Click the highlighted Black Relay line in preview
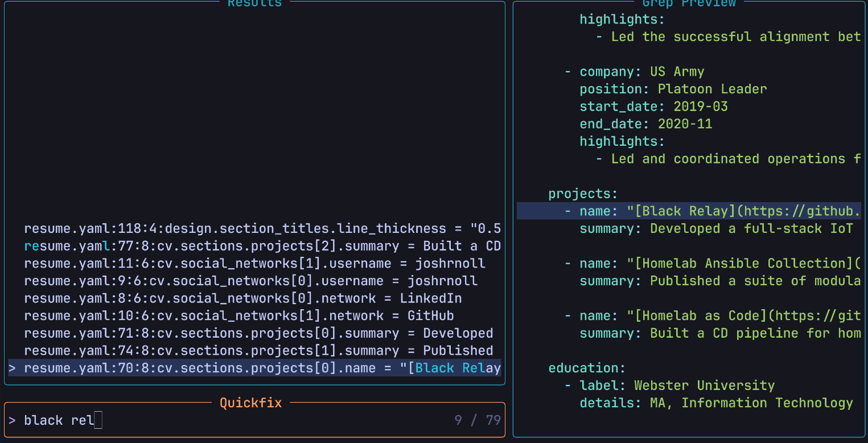Screen dimensions: 868x443 coord(689,211)
